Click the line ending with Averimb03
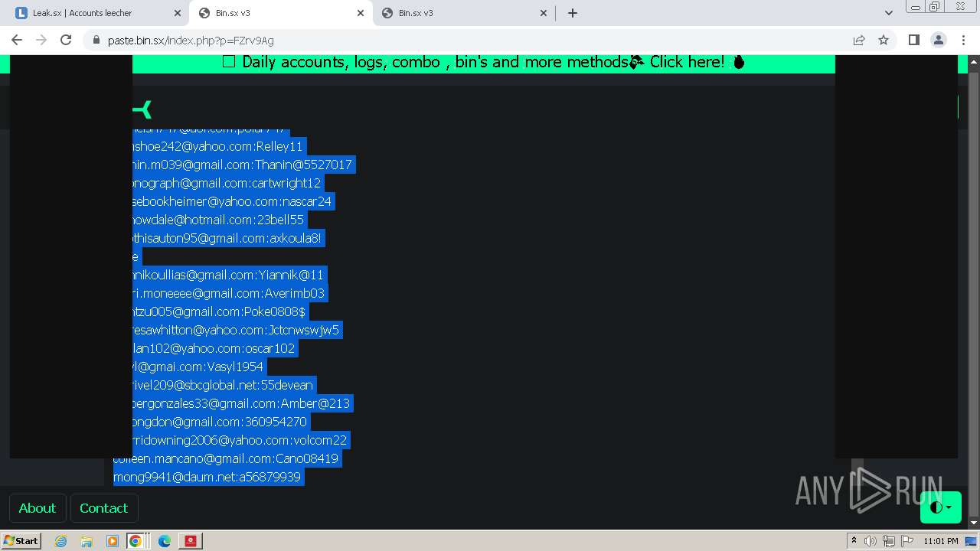Screen dimensions: 980x551 tap(230, 293)
